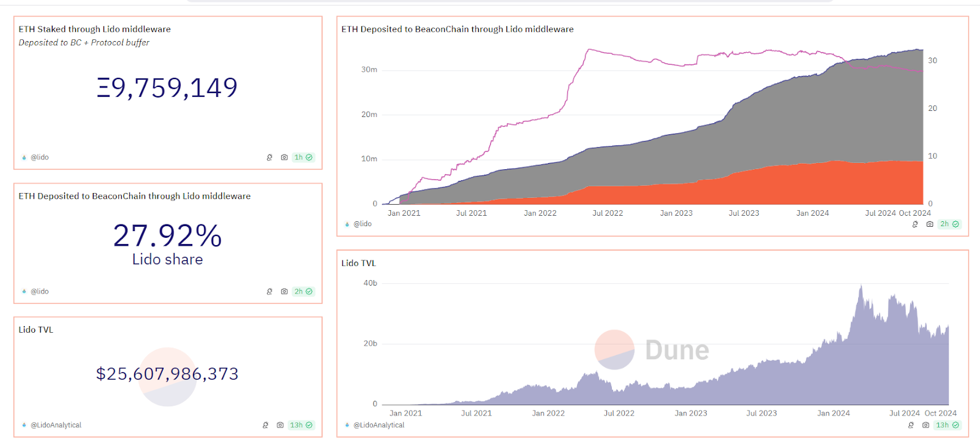Click the 'Lido share' label

pos(167,260)
